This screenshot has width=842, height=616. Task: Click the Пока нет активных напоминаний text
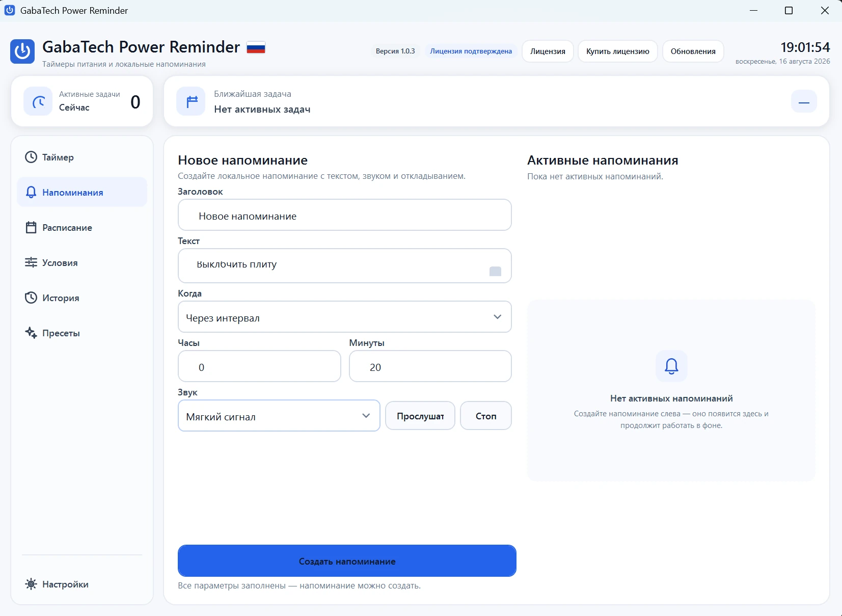[x=595, y=176]
